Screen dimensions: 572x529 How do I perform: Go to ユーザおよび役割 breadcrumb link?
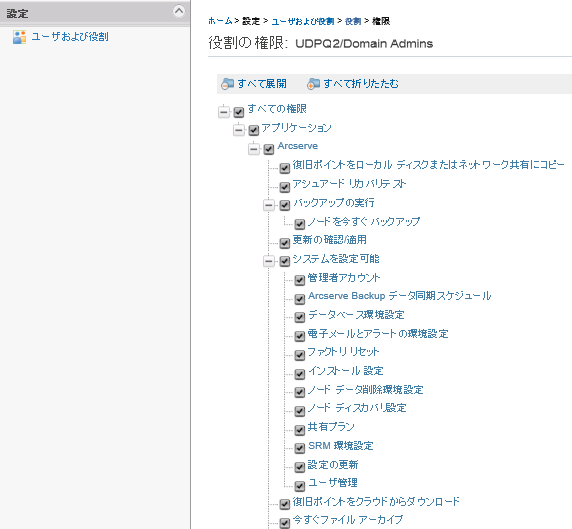point(303,21)
